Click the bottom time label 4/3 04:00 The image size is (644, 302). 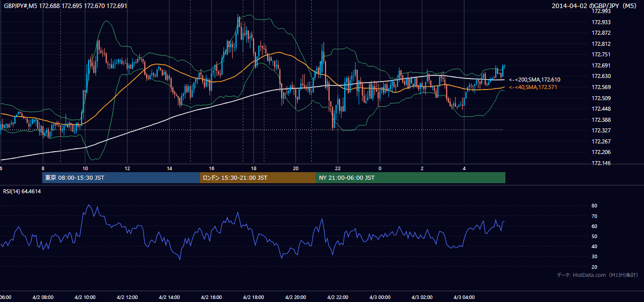click(x=465, y=297)
